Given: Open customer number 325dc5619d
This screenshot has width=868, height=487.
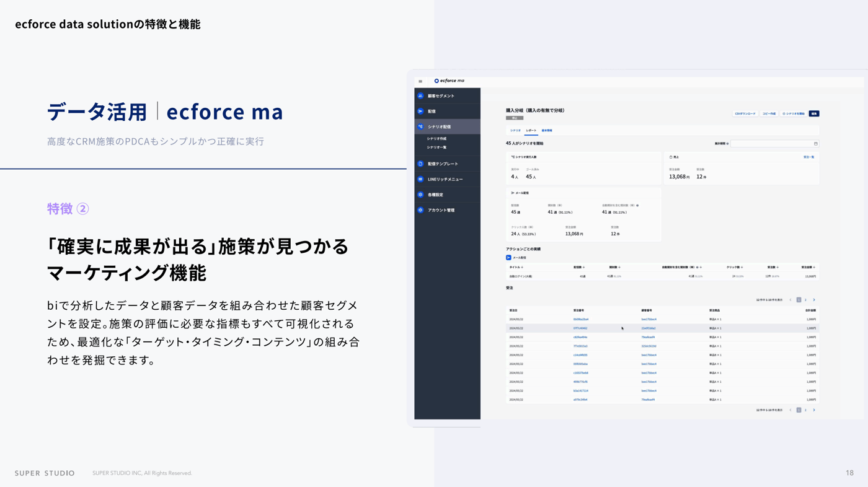Looking at the screenshot, I should point(649,346).
